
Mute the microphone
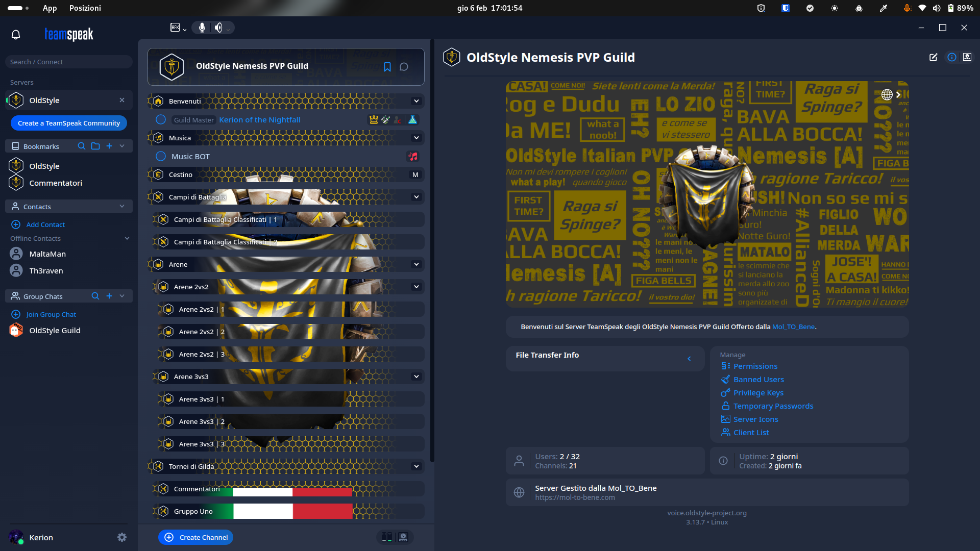click(x=202, y=28)
